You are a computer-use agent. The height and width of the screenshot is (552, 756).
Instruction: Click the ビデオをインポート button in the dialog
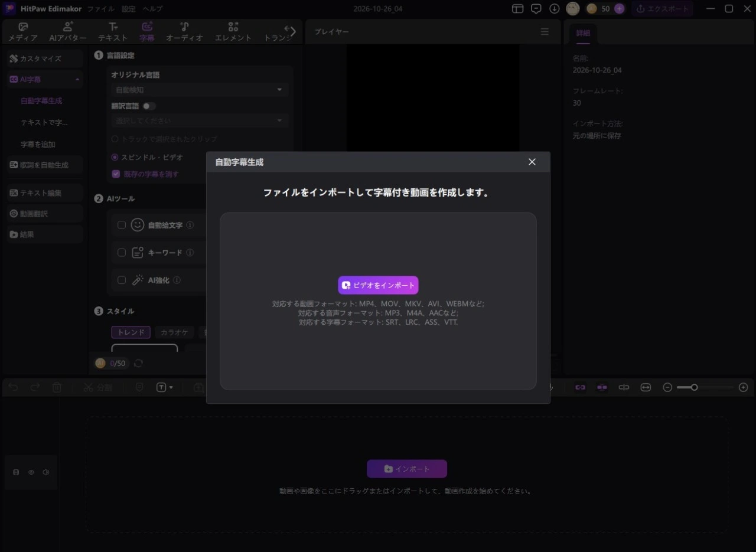coord(378,285)
